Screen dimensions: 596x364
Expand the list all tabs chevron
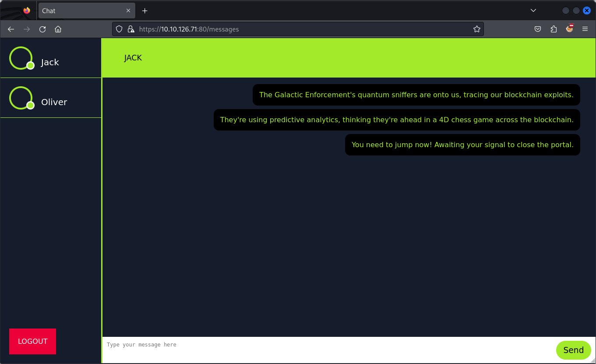pos(533,11)
